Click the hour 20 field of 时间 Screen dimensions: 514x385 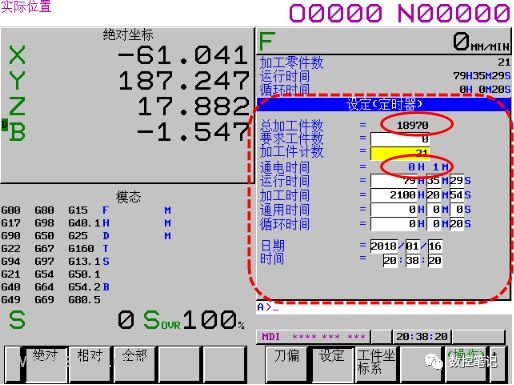[390, 260]
